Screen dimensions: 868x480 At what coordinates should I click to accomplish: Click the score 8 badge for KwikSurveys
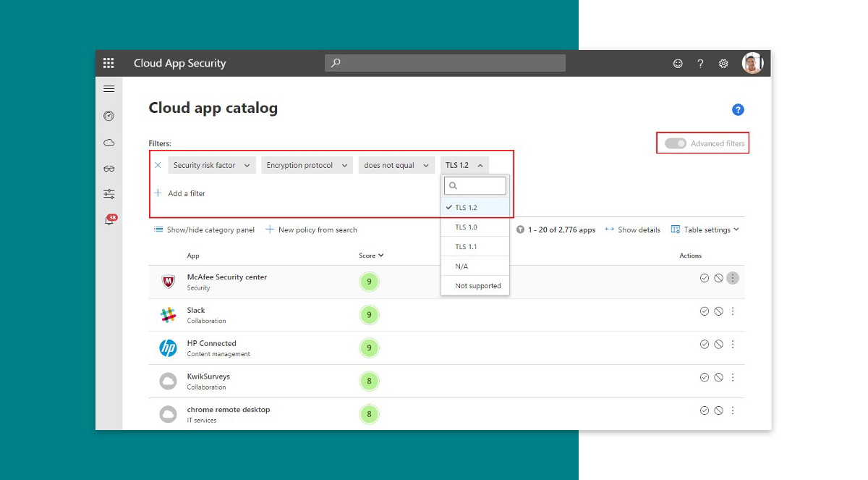click(x=369, y=381)
